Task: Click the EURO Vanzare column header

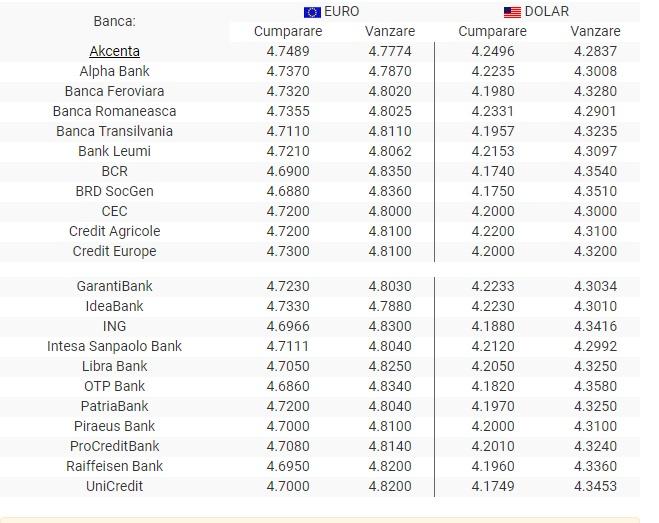Action: (390, 31)
